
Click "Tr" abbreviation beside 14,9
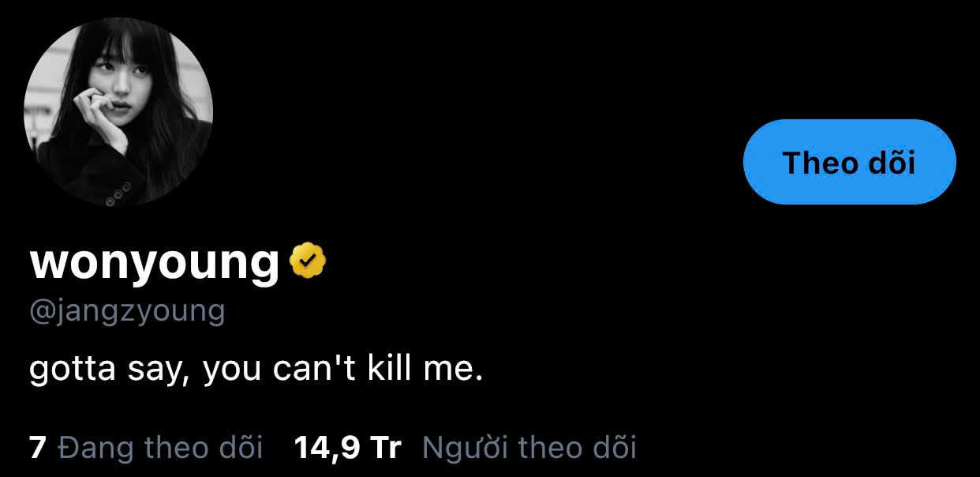pyautogui.click(x=386, y=448)
